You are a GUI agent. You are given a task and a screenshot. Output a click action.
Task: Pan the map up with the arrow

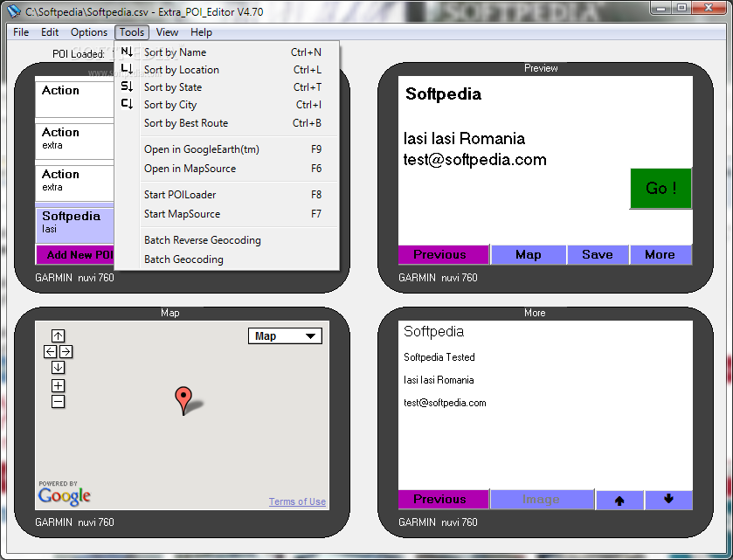tap(58, 335)
